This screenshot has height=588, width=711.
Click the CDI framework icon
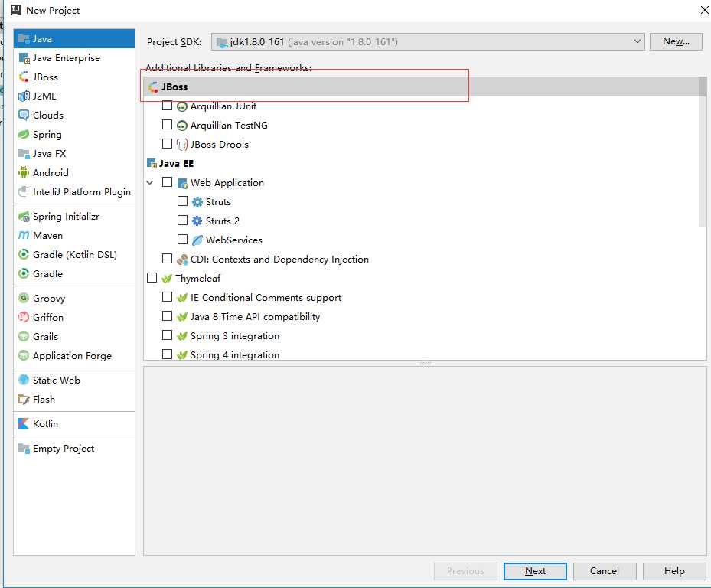(x=182, y=260)
